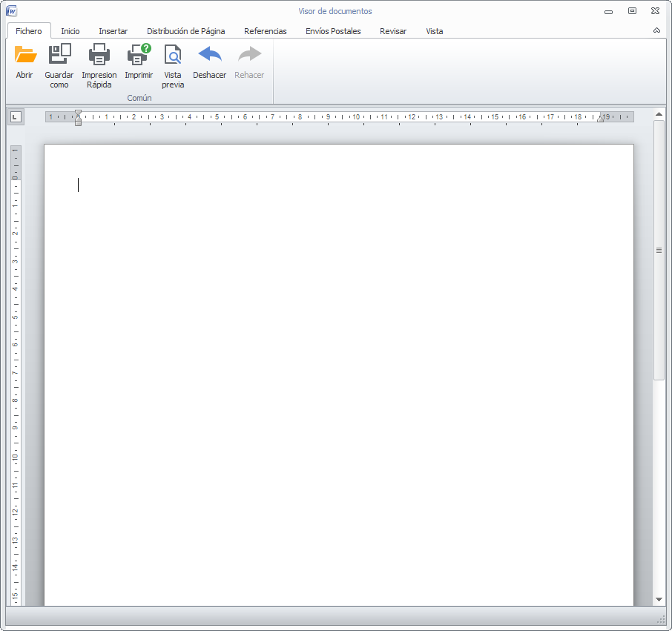Screen dimensions: 672x631
Task: Toggle the tab stop type selector
Action: tap(16, 117)
